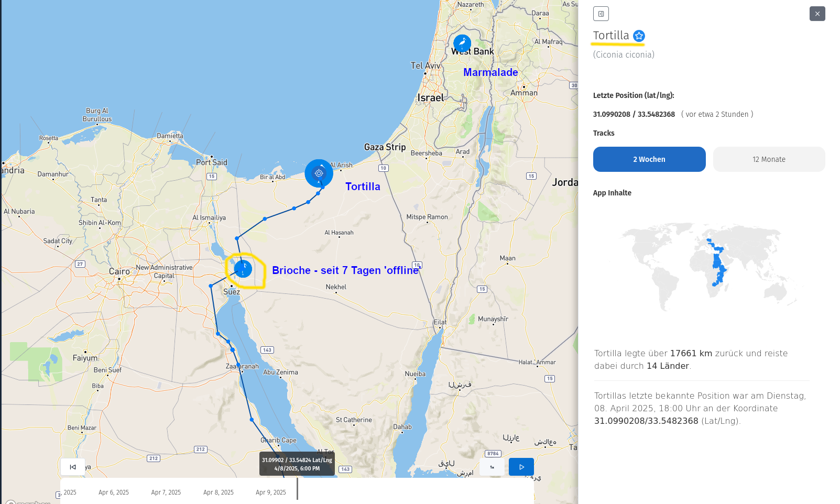Jump to the start of the track playback
Screen dimensions: 840x504
point(73,467)
